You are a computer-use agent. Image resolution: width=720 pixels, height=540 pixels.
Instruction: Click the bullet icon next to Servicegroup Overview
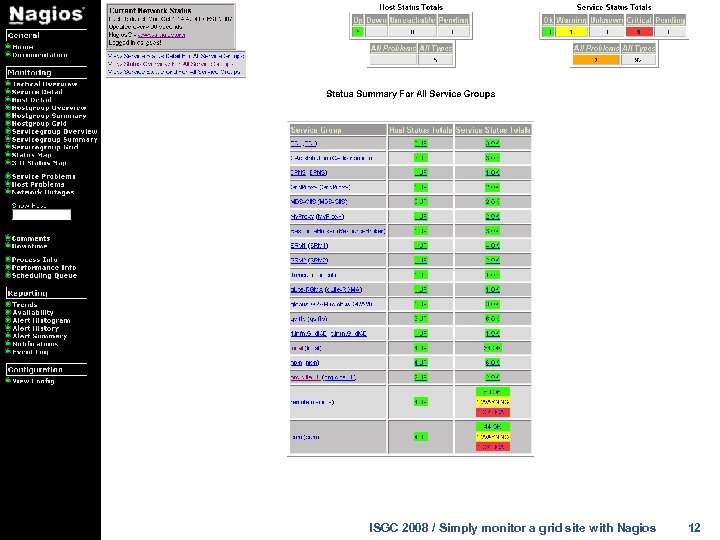[x=8, y=131]
